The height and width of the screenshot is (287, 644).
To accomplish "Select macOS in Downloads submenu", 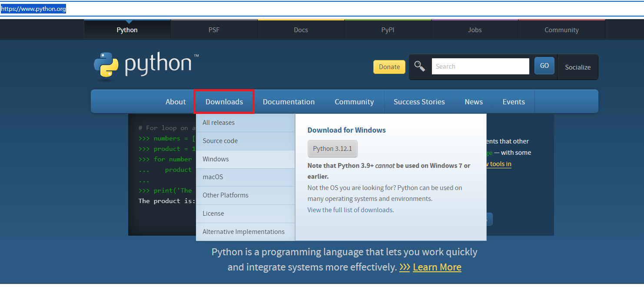I will coord(246,177).
